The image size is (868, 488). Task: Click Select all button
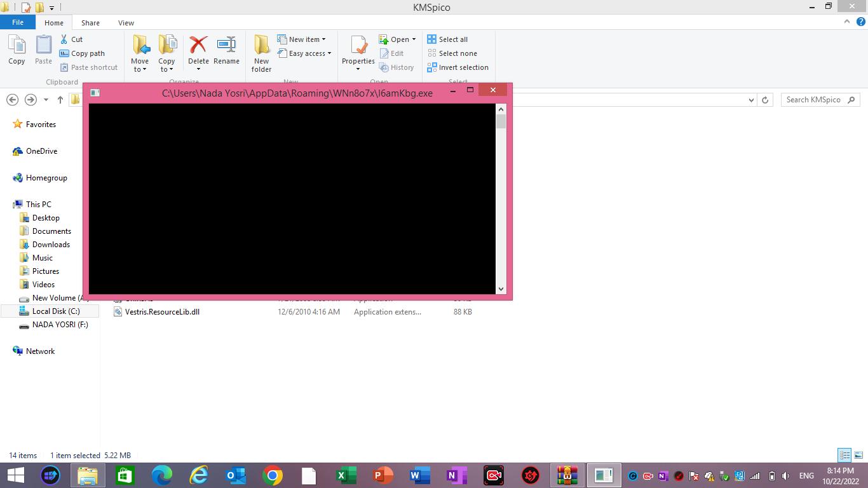[447, 39]
